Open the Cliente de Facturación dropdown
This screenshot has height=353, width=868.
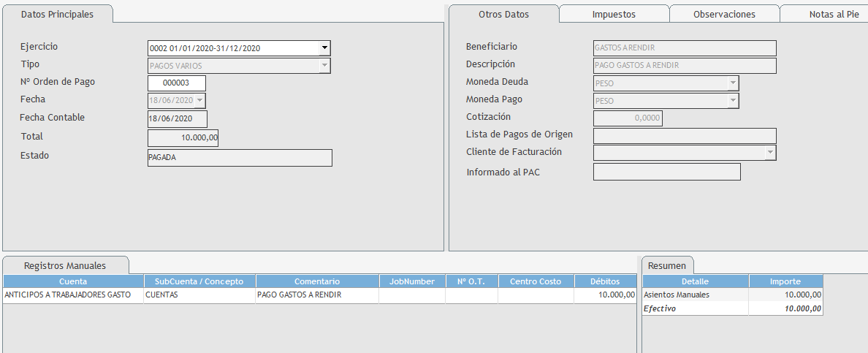769,153
